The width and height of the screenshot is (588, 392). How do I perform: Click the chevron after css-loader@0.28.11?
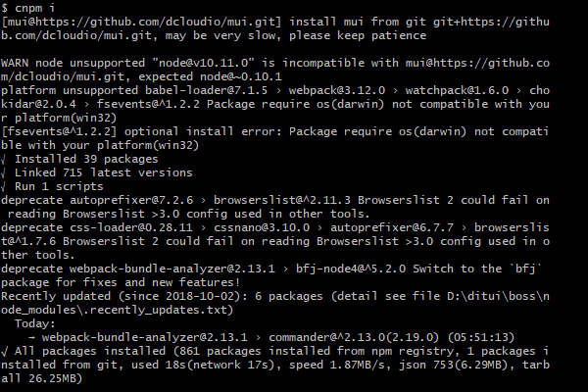point(203,228)
